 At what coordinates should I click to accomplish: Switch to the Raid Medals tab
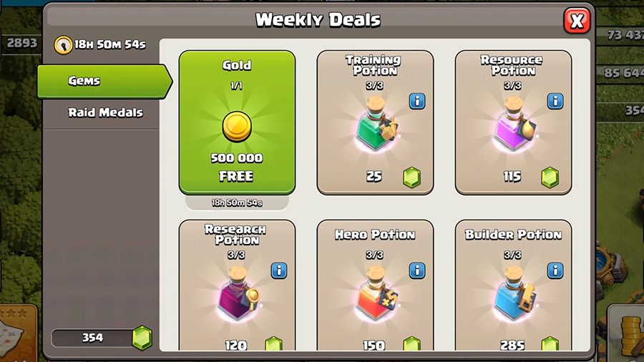pos(106,112)
